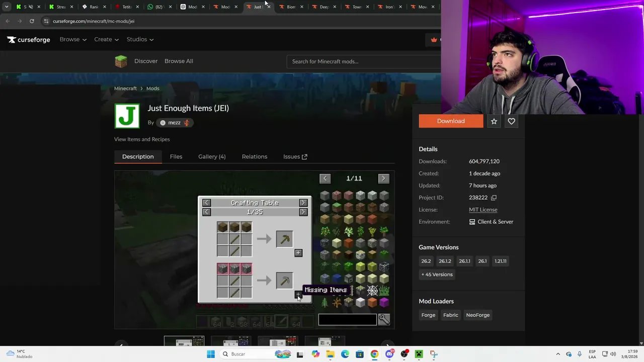Open Task View on the taskbar
The height and width of the screenshot is (362, 644).
click(x=300, y=354)
